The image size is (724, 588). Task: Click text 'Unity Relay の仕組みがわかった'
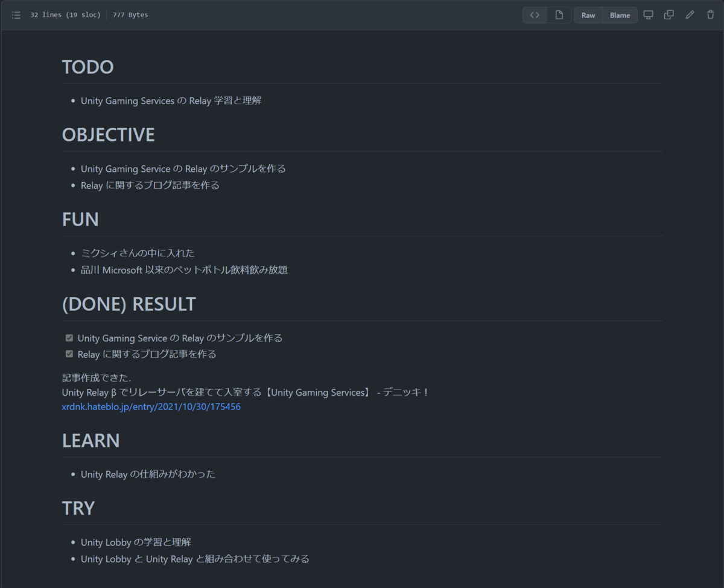click(148, 474)
